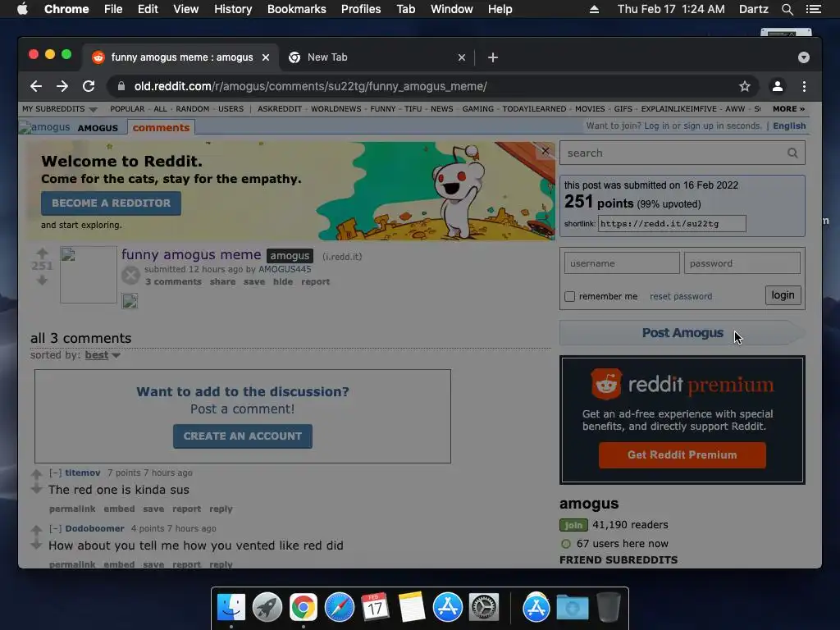Click the CREATE AN ACCOUNT button
840x630 pixels.
click(242, 436)
